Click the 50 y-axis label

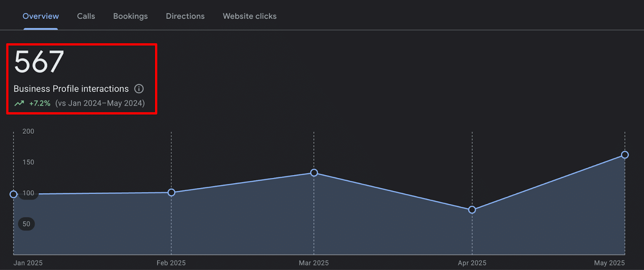(x=26, y=224)
